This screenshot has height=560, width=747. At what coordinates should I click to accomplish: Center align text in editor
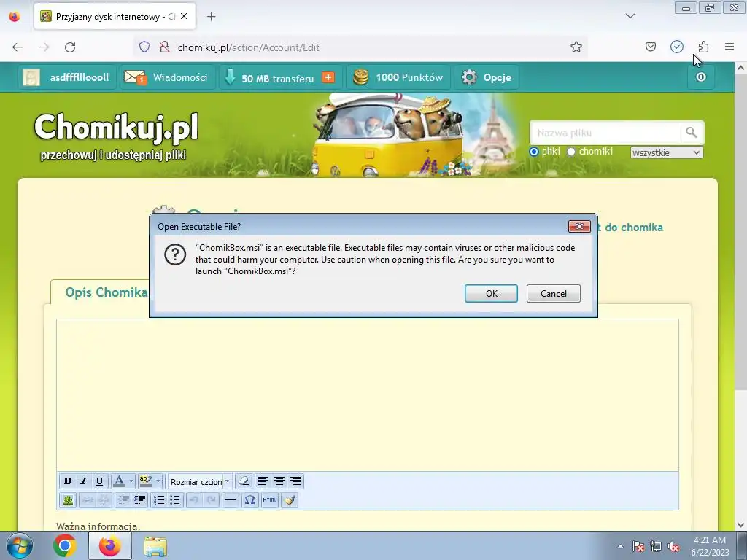coord(279,481)
